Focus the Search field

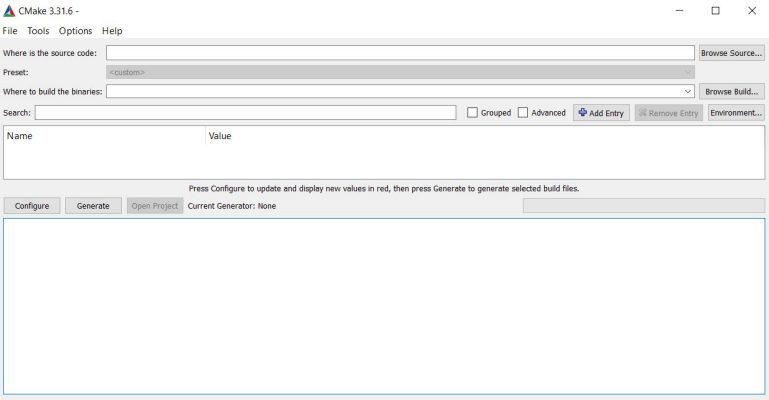coord(245,113)
